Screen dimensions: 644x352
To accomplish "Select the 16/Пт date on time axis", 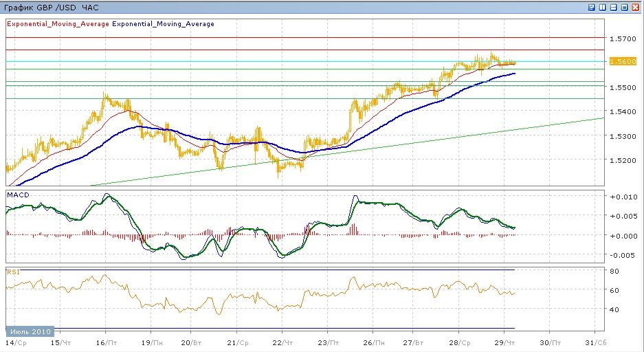I will click(x=104, y=342).
